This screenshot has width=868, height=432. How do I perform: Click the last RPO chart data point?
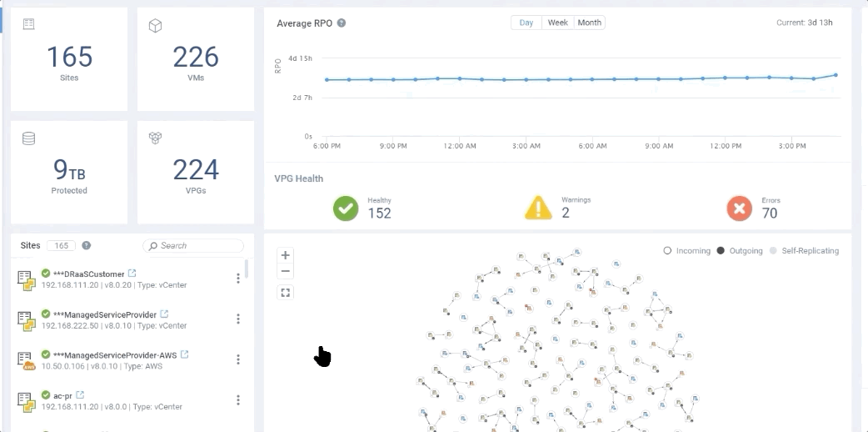point(836,75)
